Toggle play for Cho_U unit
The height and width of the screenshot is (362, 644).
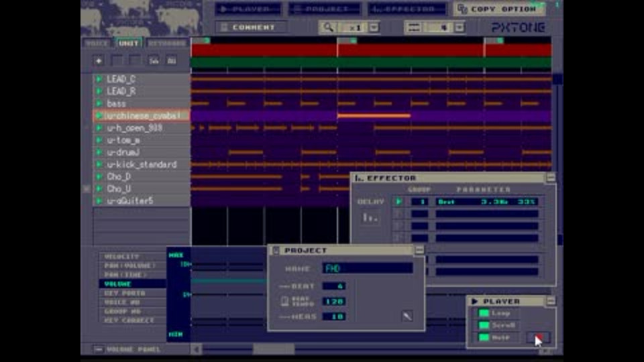[99, 189]
